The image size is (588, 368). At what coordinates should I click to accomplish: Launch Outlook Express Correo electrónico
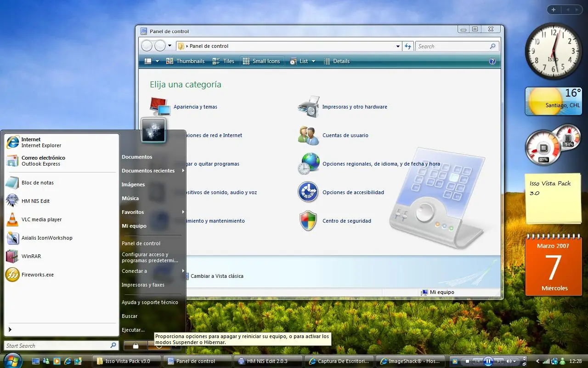(61, 161)
